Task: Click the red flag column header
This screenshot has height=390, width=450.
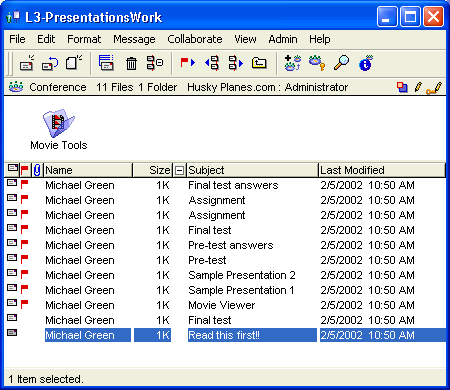Action: click(25, 170)
